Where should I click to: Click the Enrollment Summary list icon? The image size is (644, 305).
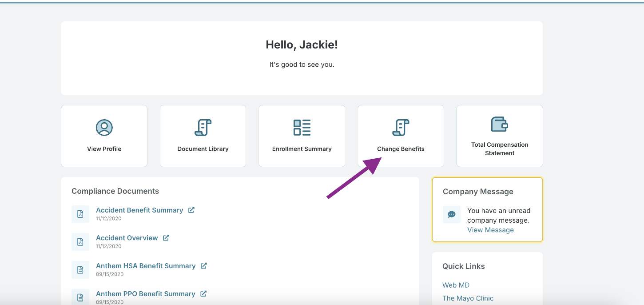pyautogui.click(x=302, y=128)
